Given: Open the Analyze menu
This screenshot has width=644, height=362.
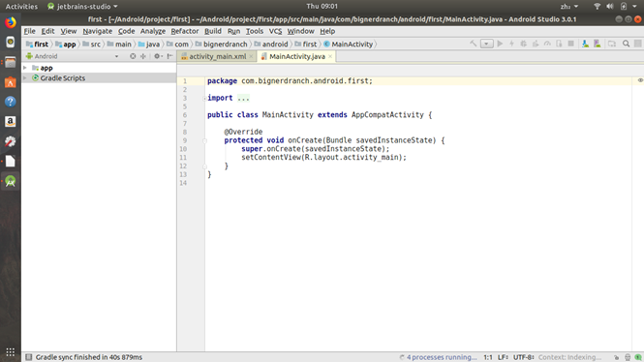Looking at the screenshot, I should point(153,31).
